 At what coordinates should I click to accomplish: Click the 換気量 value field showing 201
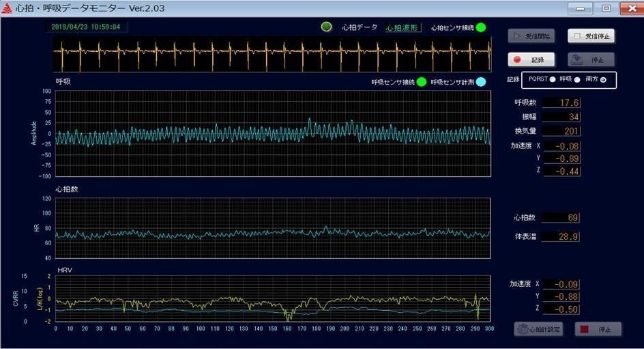pos(563,131)
